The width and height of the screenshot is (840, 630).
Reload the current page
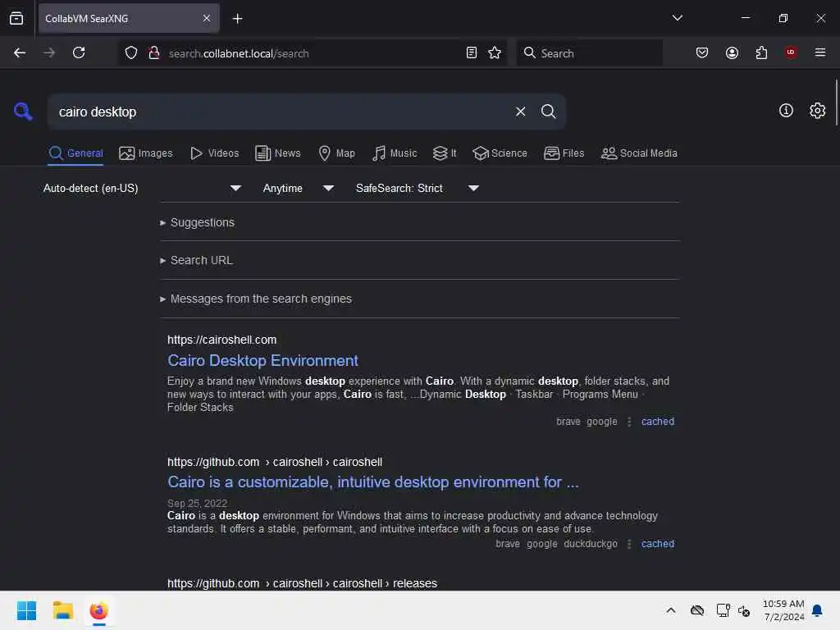click(x=79, y=52)
